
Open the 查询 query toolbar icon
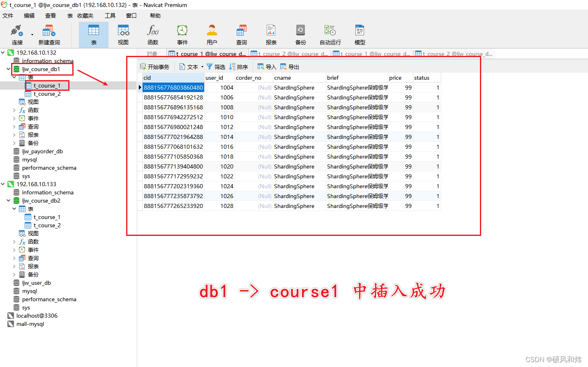pyautogui.click(x=242, y=35)
